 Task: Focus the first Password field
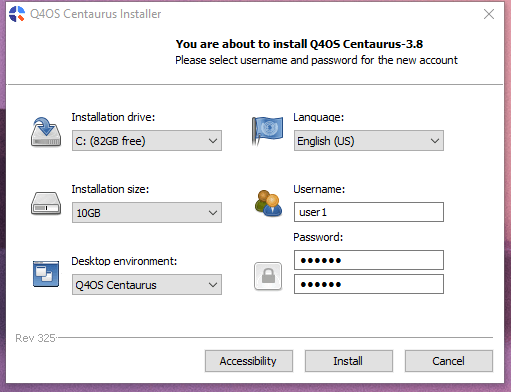click(x=369, y=260)
